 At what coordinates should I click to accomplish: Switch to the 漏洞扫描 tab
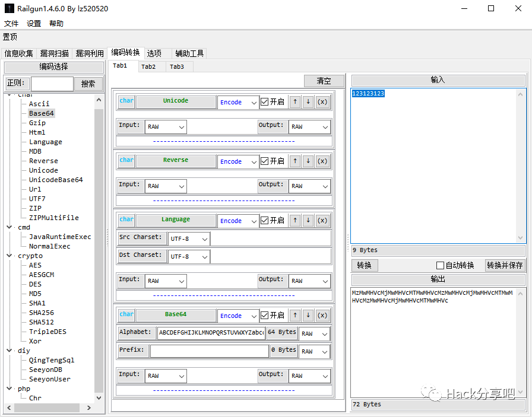54,53
